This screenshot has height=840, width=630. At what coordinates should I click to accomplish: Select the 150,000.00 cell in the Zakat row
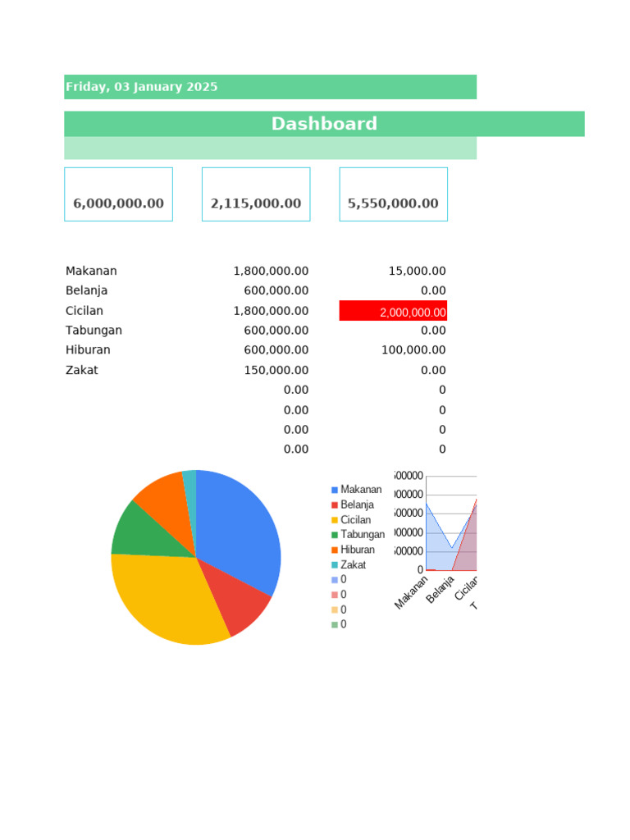(276, 370)
